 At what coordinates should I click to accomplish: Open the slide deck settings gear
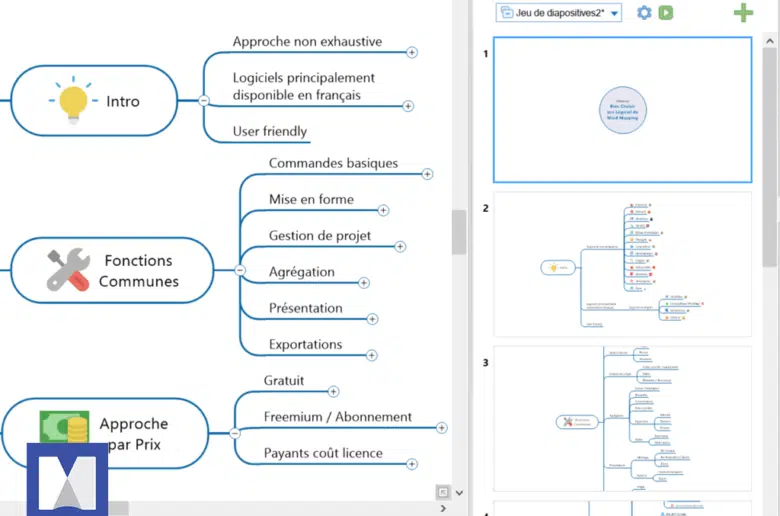pos(644,13)
